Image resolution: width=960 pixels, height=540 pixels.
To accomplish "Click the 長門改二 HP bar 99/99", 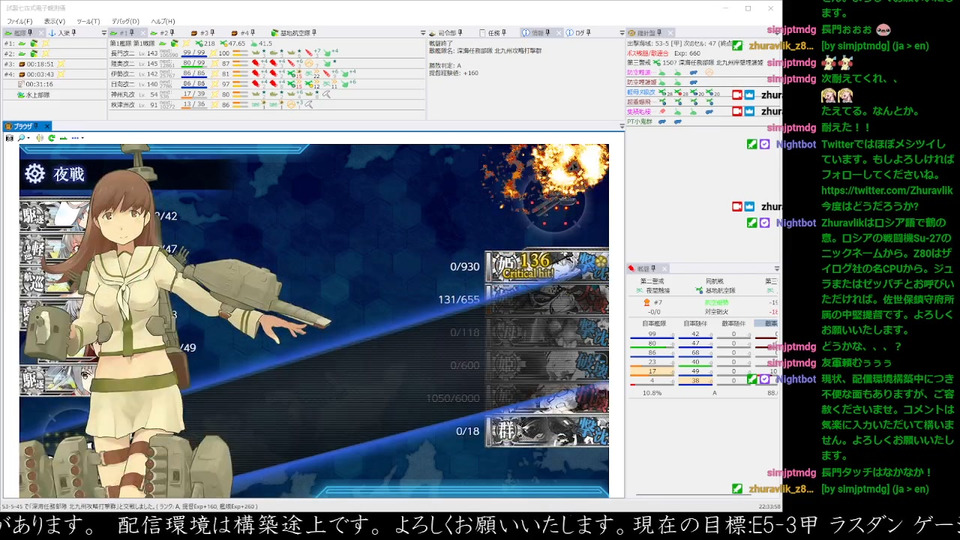I will pyautogui.click(x=193, y=54).
